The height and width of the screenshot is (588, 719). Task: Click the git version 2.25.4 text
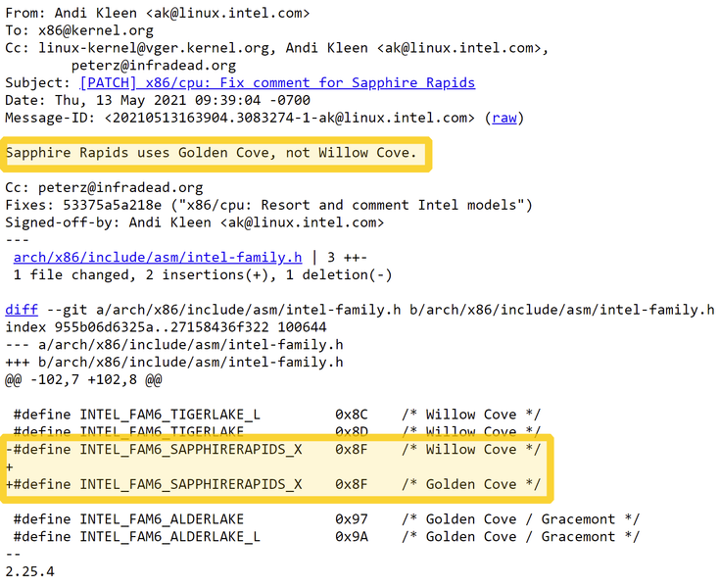pos(29,571)
